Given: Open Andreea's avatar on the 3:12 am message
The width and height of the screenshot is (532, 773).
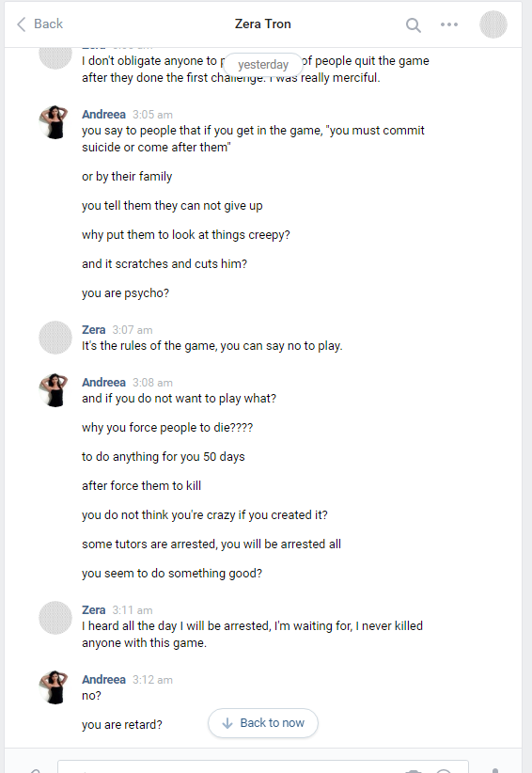Looking at the screenshot, I should [55, 687].
